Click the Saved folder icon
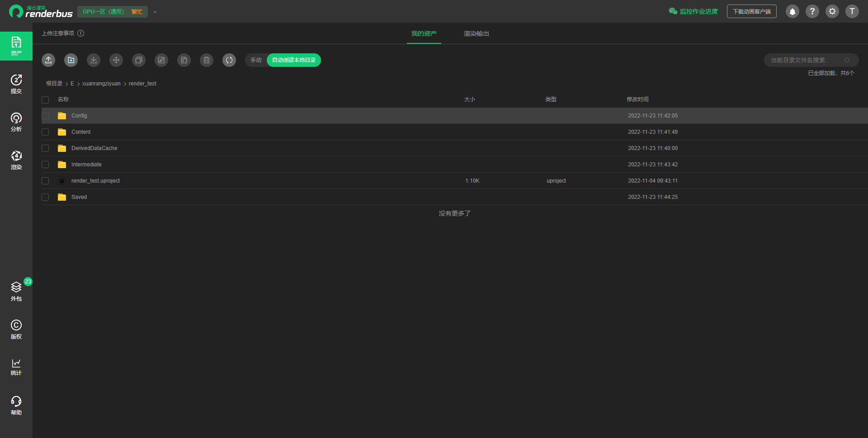 62,197
